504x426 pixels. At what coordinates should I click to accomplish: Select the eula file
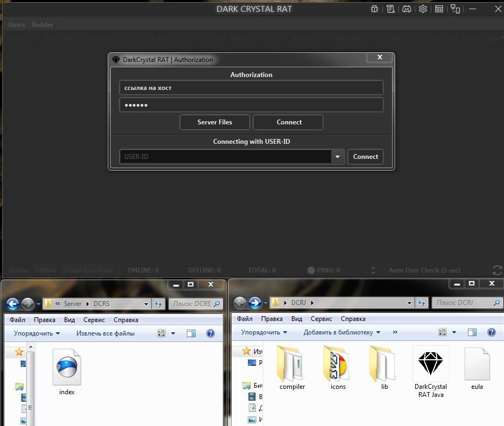pos(477,368)
